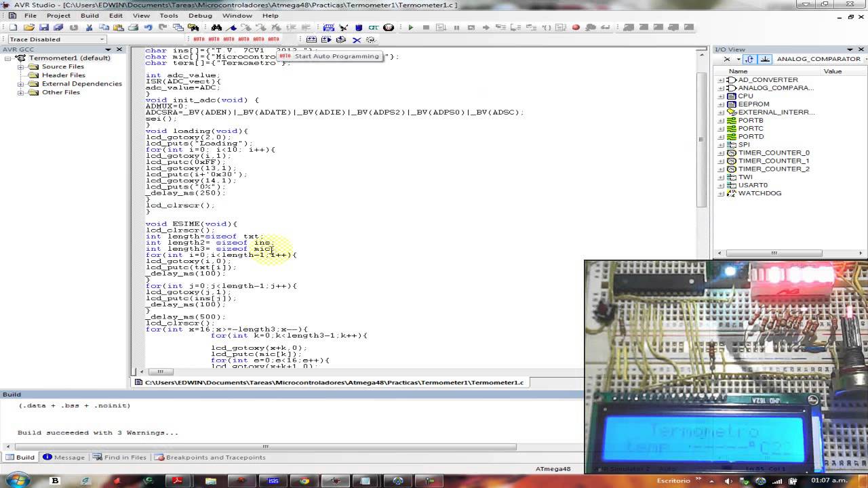Open the Debug menu

click(200, 16)
